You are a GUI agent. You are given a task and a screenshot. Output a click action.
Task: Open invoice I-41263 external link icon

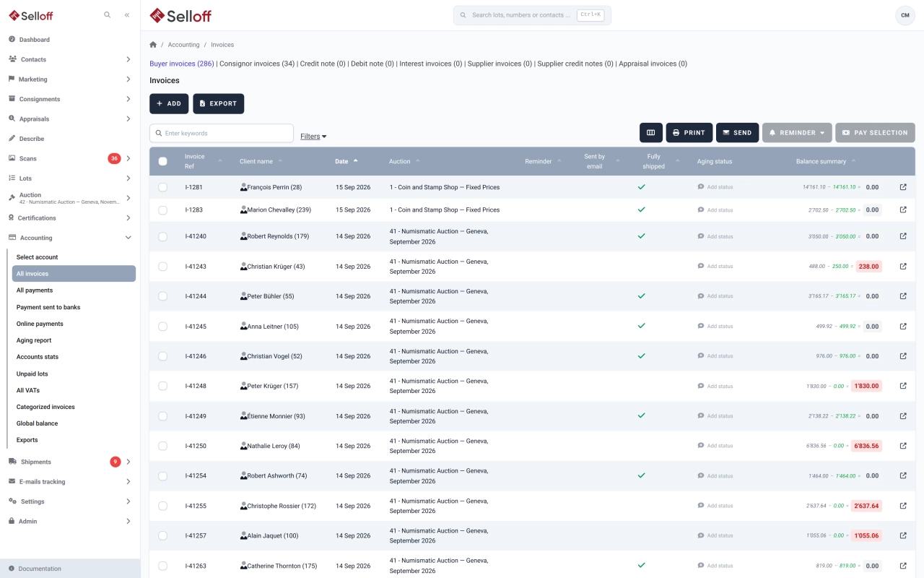pyautogui.click(x=903, y=566)
